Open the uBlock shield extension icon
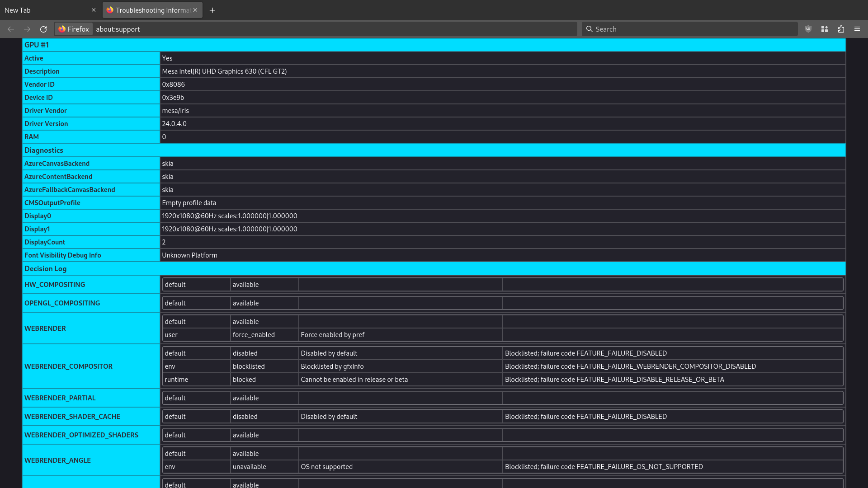Viewport: 868px width, 488px height. 808,29
